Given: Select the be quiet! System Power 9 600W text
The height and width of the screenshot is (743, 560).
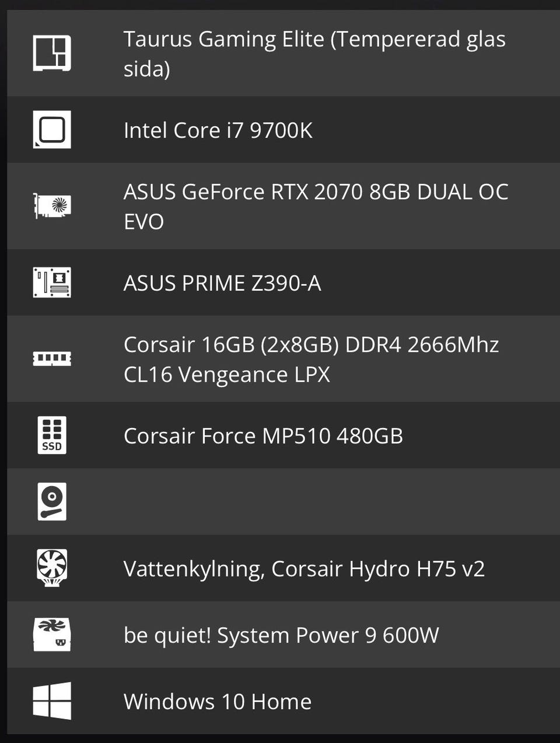Looking at the screenshot, I should [x=281, y=635].
